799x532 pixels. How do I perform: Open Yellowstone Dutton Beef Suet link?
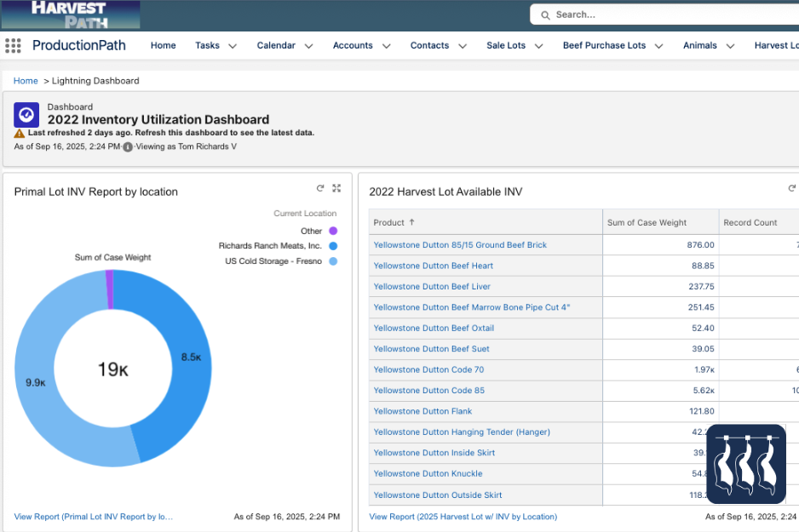[432, 349]
